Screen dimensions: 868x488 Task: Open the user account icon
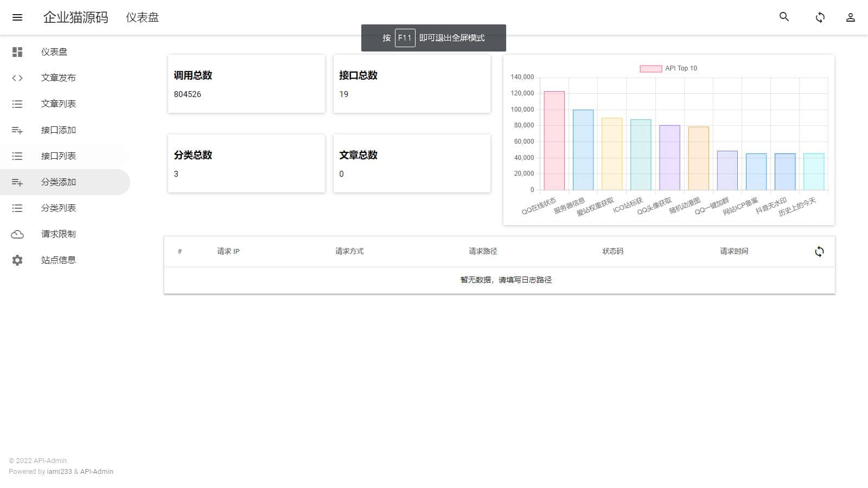click(850, 17)
